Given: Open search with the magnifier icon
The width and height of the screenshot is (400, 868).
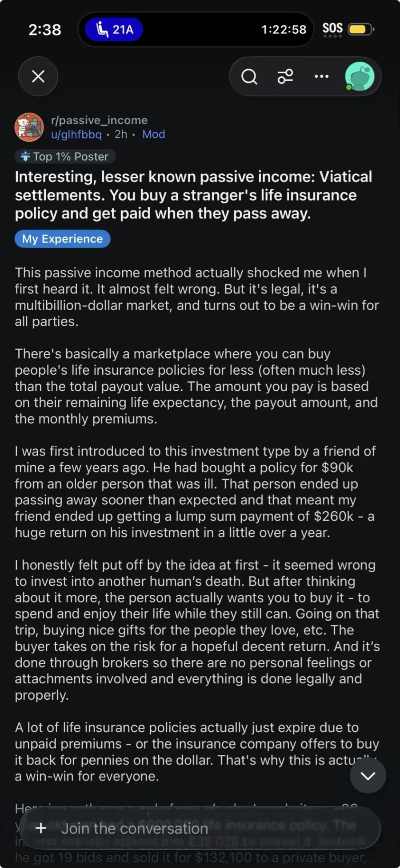Looking at the screenshot, I should (249, 76).
